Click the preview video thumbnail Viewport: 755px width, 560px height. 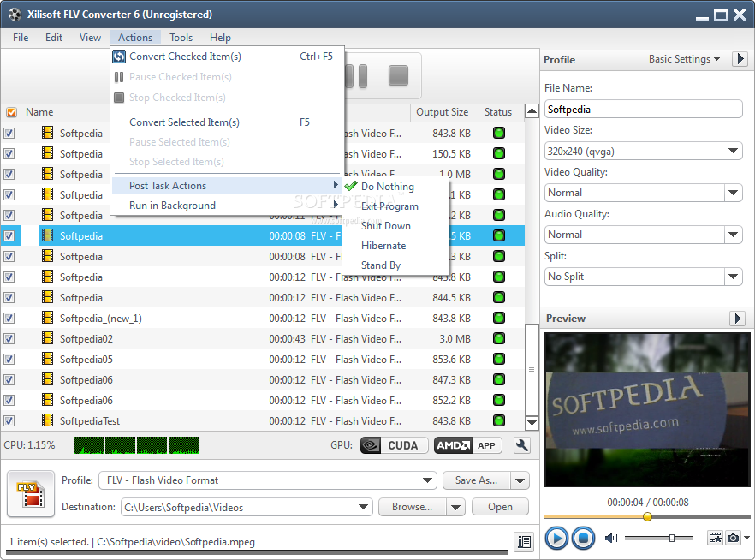[x=647, y=410]
